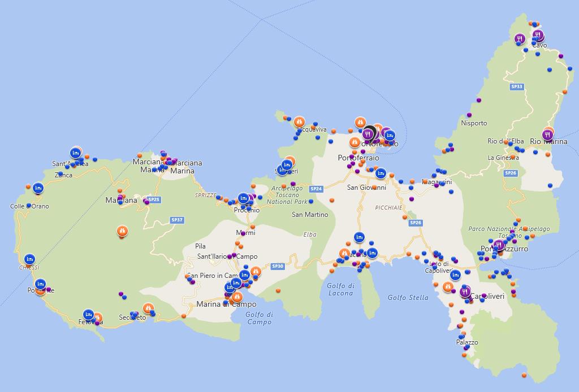
Task: Open the binoculars marker east of Seccheto
Action: [148, 308]
